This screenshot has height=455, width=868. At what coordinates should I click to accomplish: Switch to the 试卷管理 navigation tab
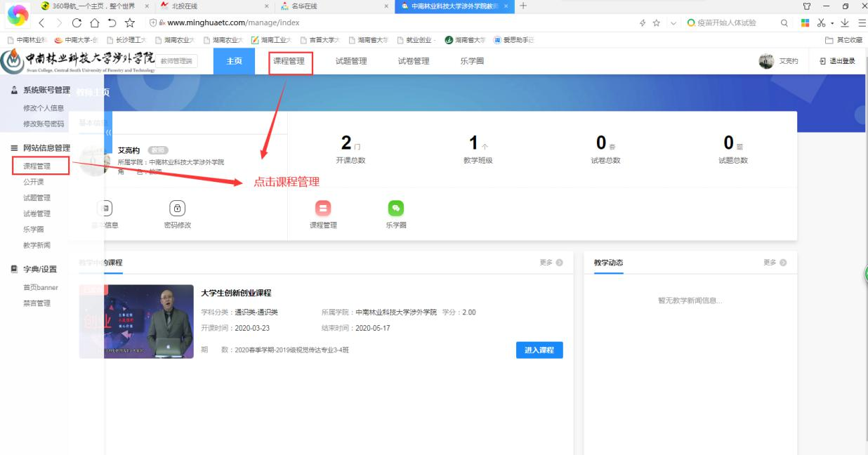(414, 61)
